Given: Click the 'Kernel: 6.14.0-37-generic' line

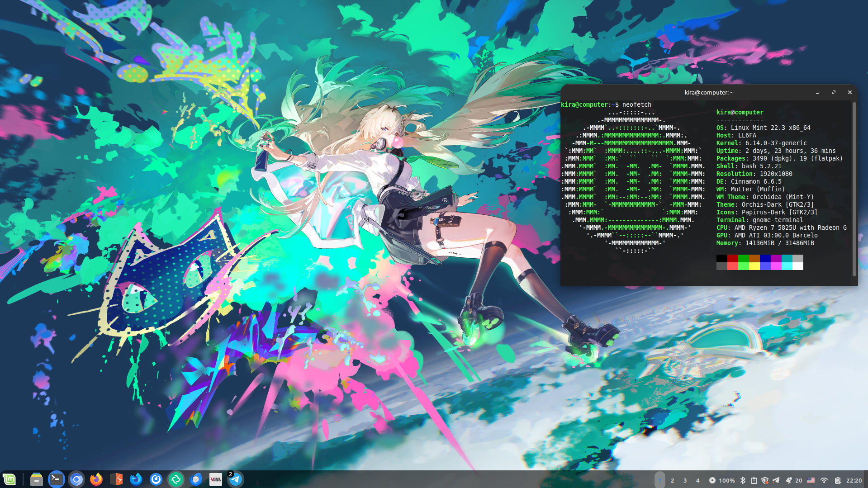Looking at the screenshot, I should pos(762,143).
